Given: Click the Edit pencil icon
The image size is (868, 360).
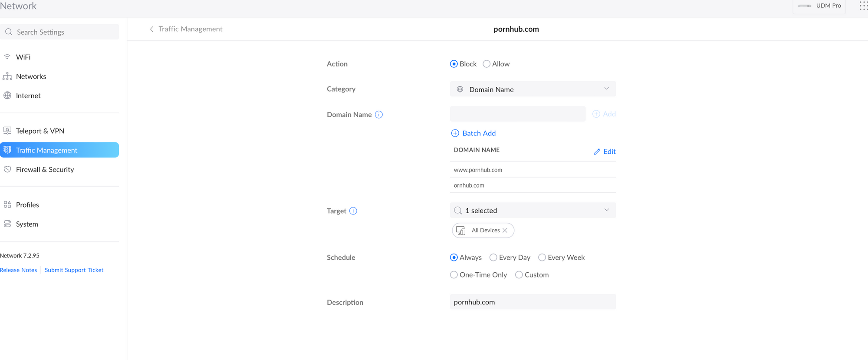Looking at the screenshot, I should coord(597,152).
